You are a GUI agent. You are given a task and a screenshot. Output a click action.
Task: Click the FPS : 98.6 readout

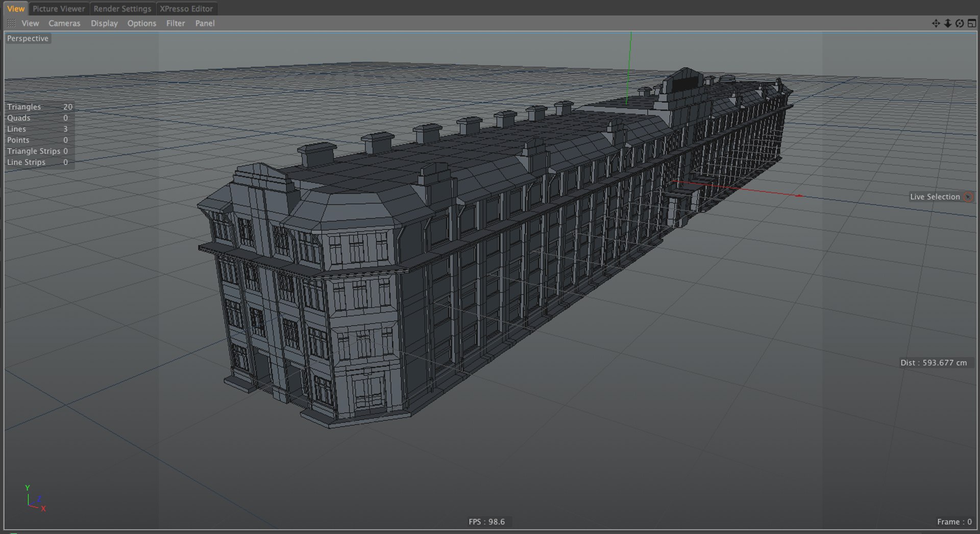[x=486, y=522]
